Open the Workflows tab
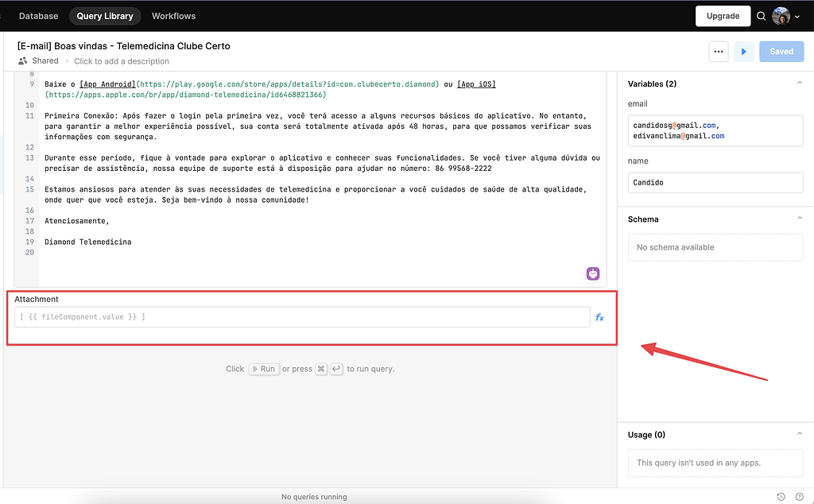814x504 pixels. click(x=173, y=16)
